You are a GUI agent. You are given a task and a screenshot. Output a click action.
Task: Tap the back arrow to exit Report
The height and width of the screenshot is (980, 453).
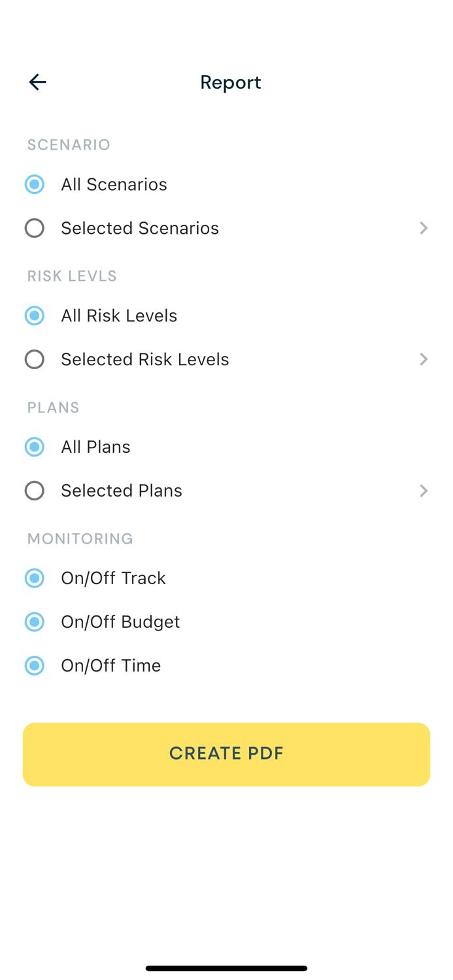tap(37, 82)
